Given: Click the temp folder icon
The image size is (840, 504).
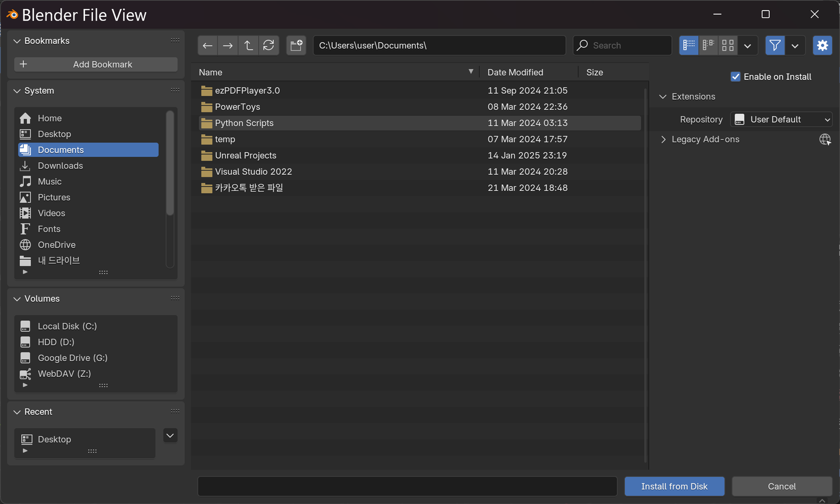Looking at the screenshot, I should 207,140.
